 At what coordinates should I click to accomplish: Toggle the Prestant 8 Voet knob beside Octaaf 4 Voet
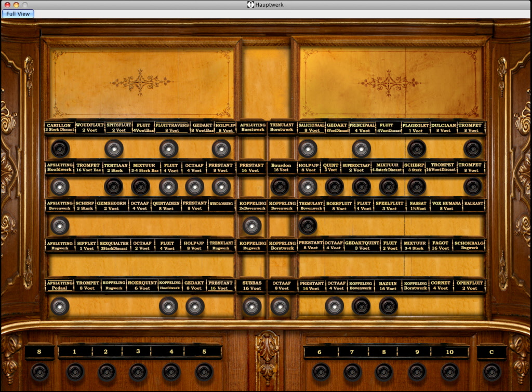(x=221, y=186)
